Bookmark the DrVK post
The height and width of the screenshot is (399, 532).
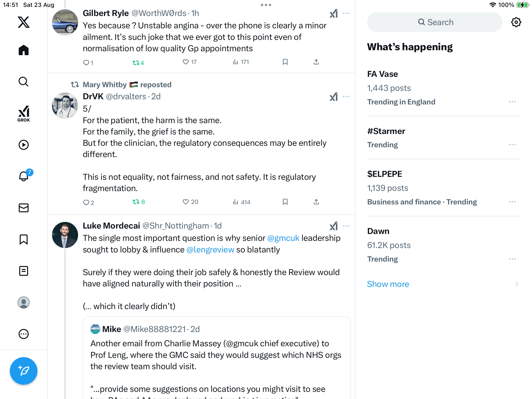tap(285, 202)
